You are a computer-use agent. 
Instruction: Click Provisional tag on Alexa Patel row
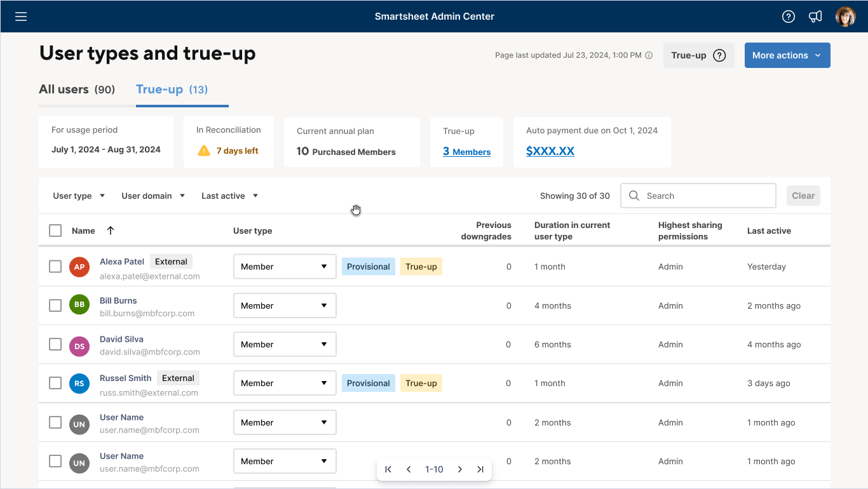[369, 267]
